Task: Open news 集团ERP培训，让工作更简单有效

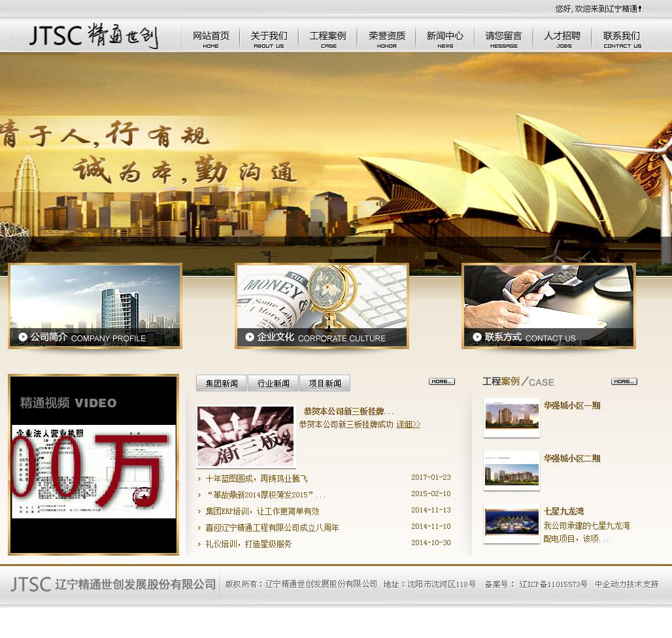Action: 262,511
